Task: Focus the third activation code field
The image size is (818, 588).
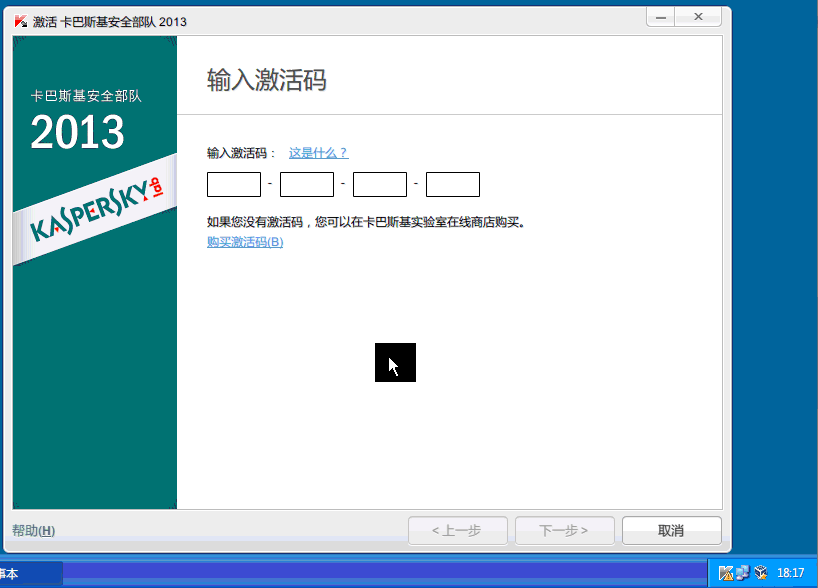Action: (380, 185)
